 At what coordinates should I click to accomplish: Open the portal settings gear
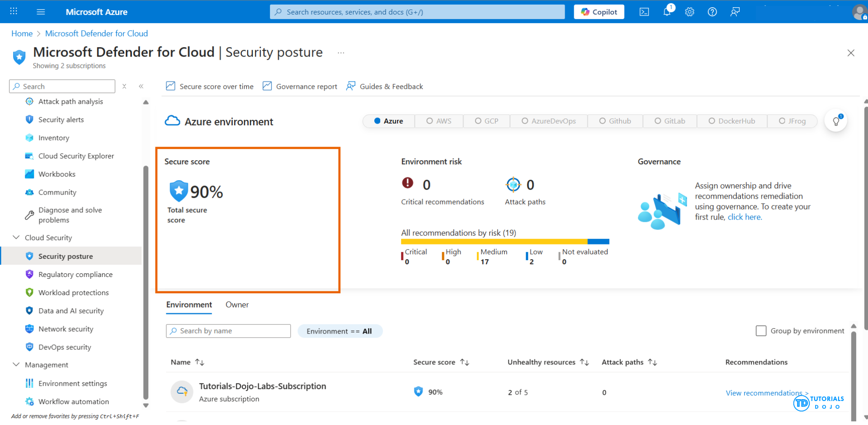click(x=689, y=12)
